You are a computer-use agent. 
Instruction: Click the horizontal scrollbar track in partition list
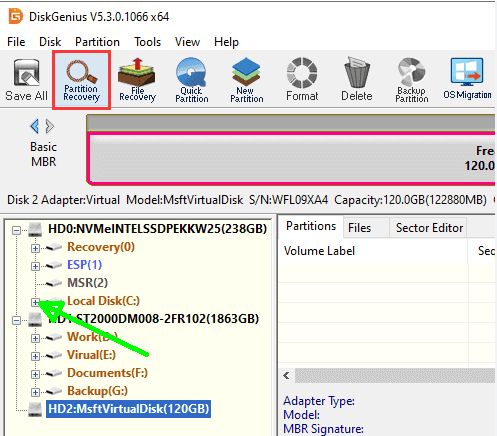(x=395, y=376)
